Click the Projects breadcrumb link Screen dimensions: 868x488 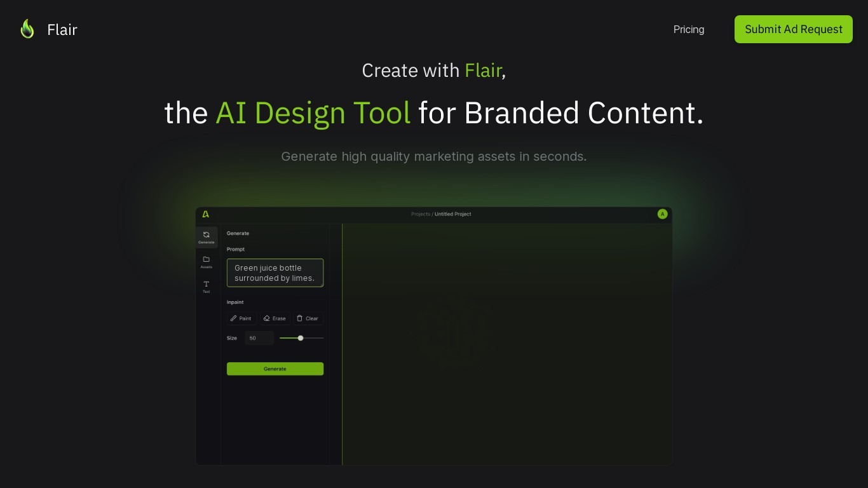[x=420, y=214]
